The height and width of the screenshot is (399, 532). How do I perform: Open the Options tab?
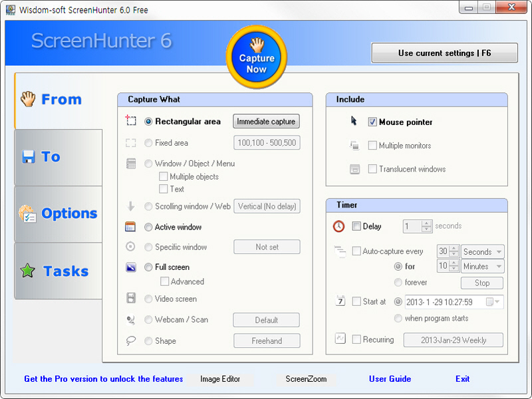coord(59,213)
